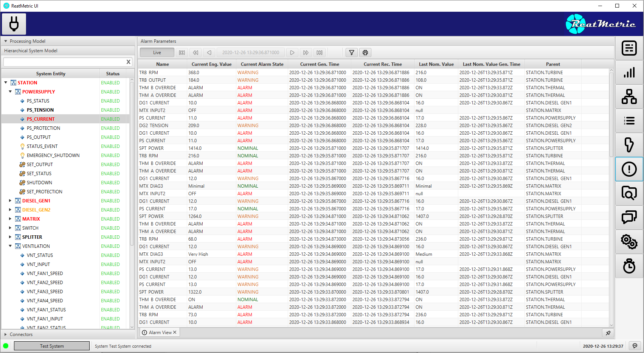Select PS_TENSION in the system tree
Image resolution: width=644 pixels, height=353 pixels.
pyautogui.click(x=40, y=110)
